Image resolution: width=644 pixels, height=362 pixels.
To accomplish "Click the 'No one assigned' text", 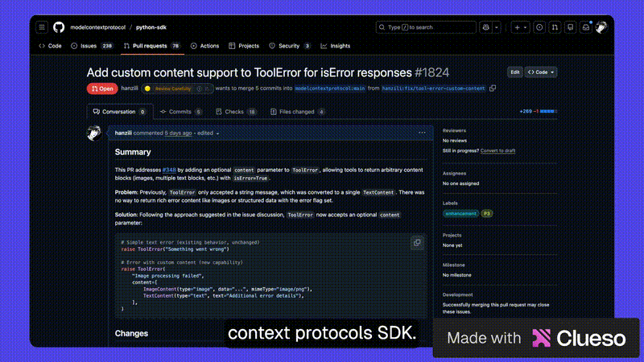I will 460,183.
